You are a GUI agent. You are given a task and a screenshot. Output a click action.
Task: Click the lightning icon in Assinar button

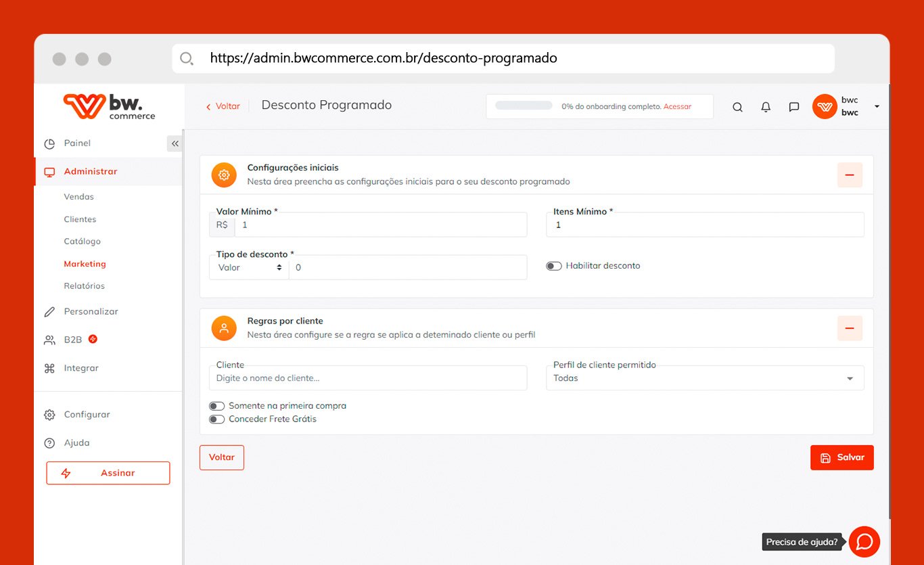66,473
